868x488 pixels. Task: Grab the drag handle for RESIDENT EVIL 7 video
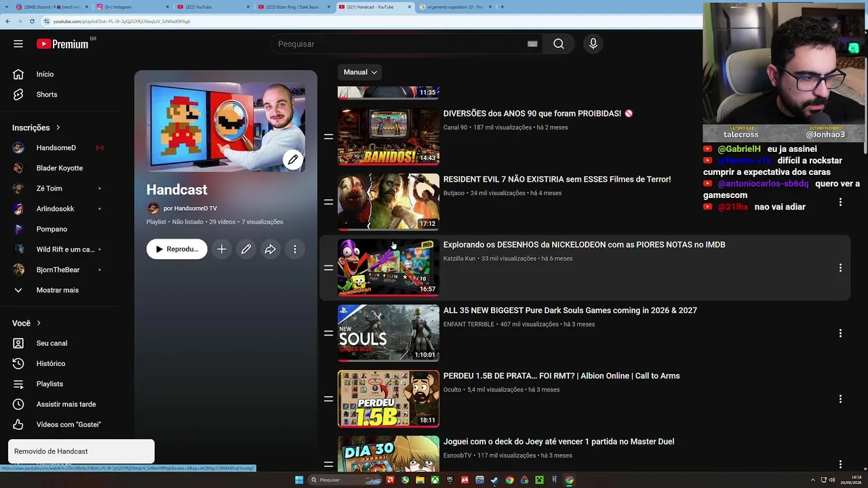[328, 202]
